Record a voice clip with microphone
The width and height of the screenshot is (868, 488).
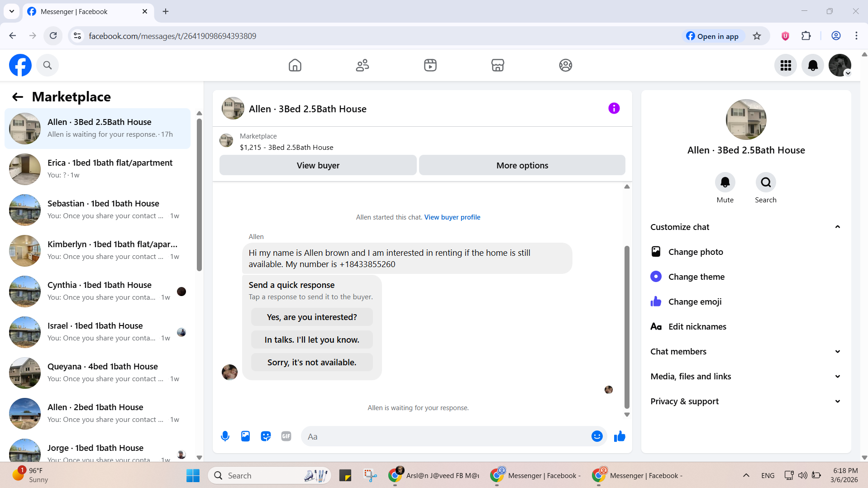(225, 436)
